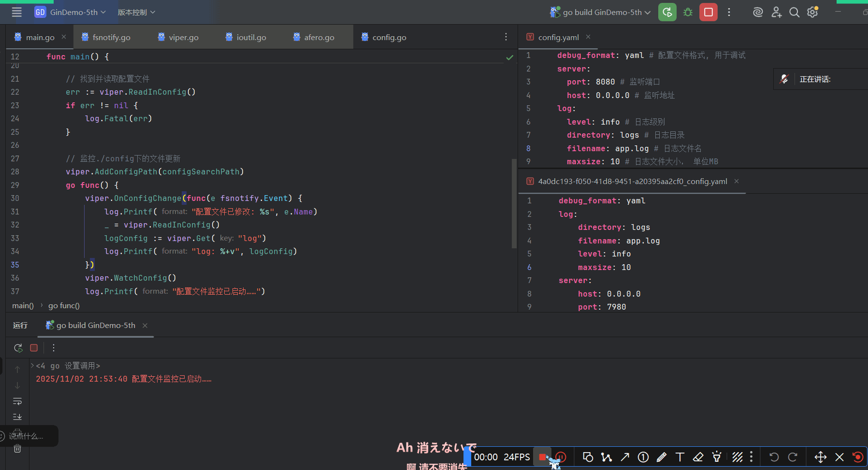Stop the running program with red square
This screenshot has width=868, height=470.
pos(708,12)
